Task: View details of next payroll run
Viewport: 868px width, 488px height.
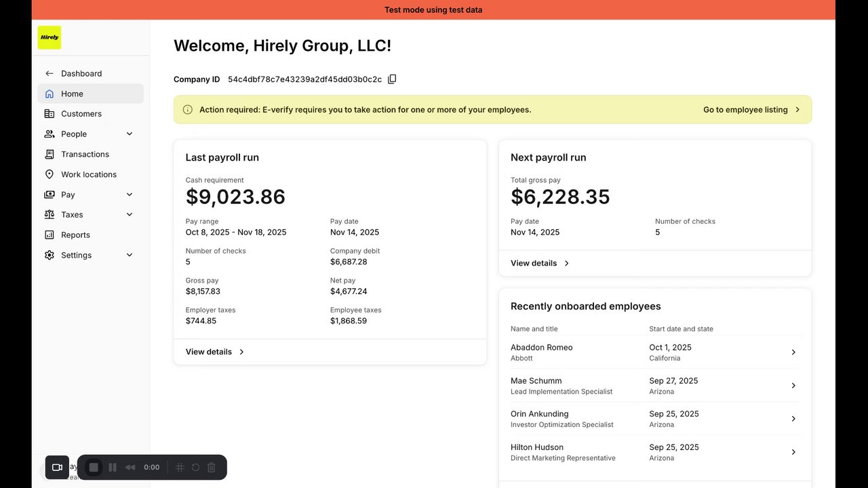Action: click(540, 263)
